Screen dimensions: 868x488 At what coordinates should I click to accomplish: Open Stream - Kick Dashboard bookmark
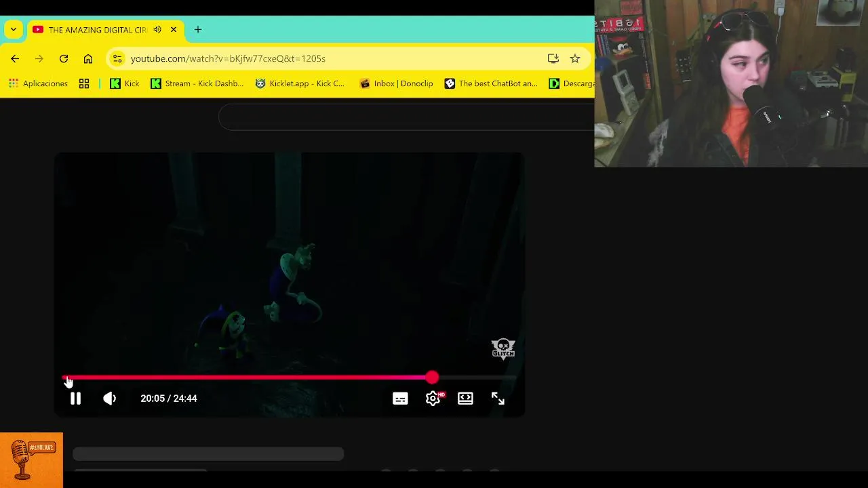point(197,83)
